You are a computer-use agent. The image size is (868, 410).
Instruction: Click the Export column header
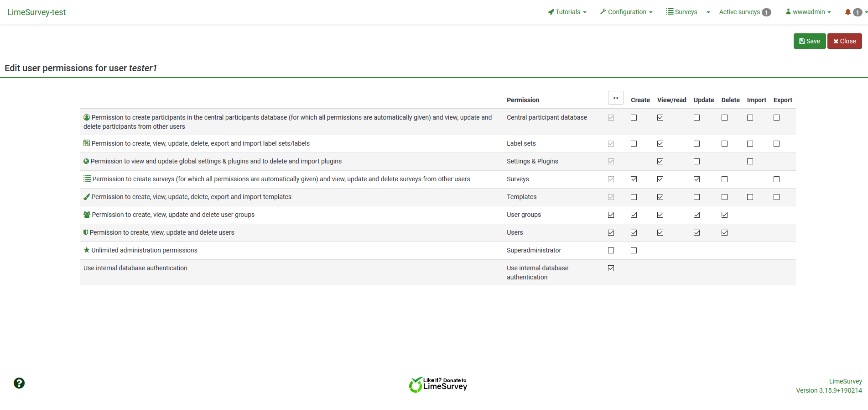click(783, 100)
